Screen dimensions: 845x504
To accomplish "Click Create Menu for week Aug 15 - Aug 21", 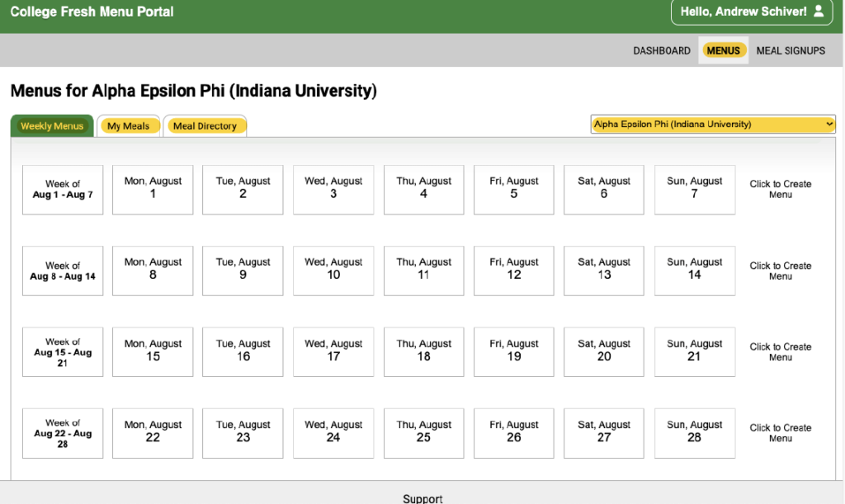I will [781, 351].
